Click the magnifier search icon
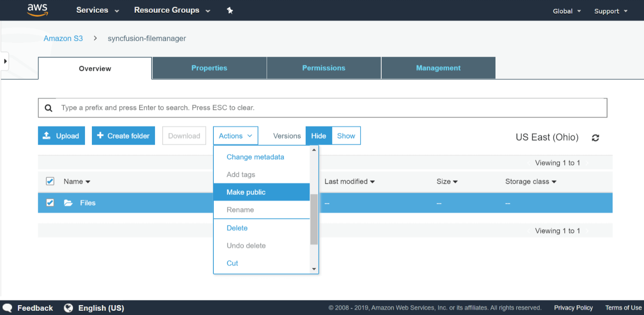This screenshot has height=315, width=644. coord(49,108)
